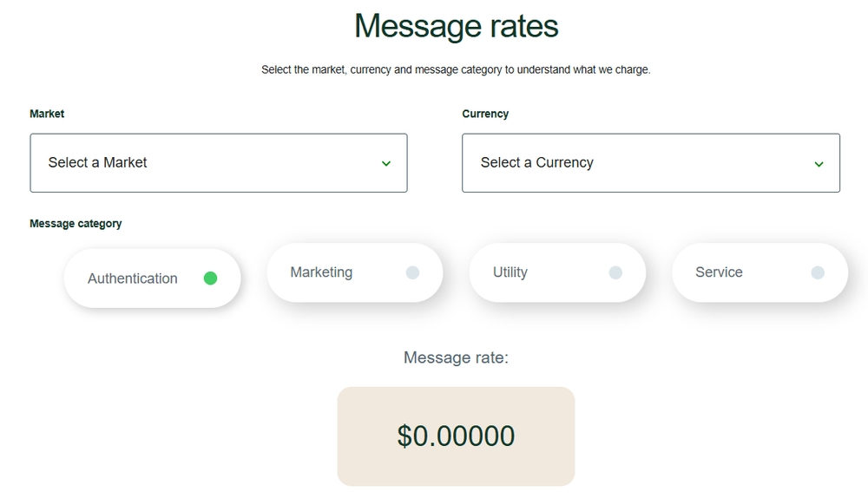Screen dimensions: 868x498
Task: Click the Message category label
Action: pos(76,224)
